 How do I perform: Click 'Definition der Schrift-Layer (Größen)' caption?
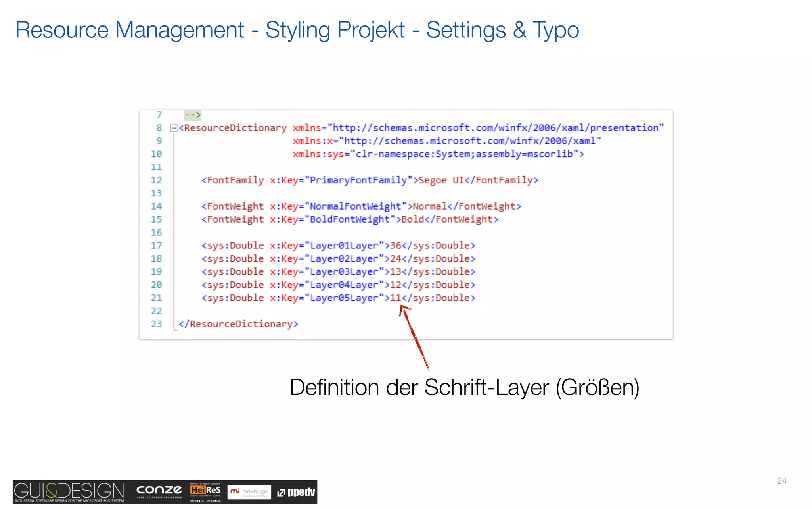click(x=464, y=388)
